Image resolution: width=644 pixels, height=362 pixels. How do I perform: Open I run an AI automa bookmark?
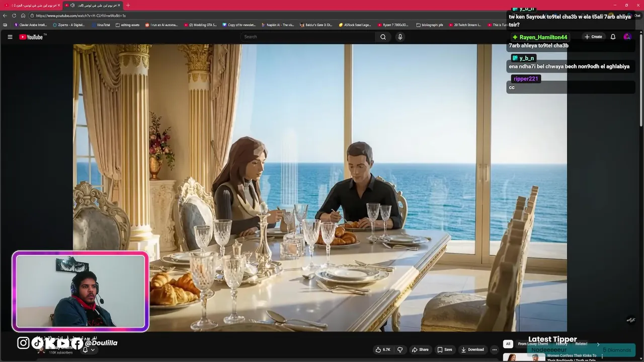[162, 25]
